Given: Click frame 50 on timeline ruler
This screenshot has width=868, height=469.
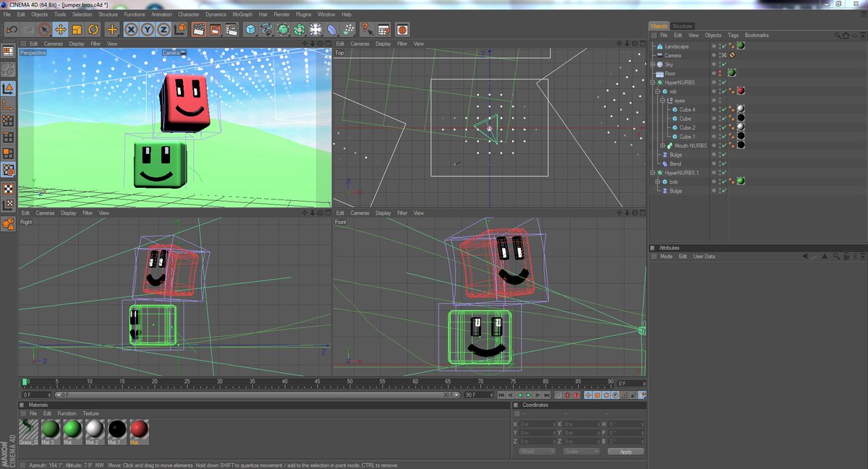Looking at the screenshot, I should click(350, 382).
